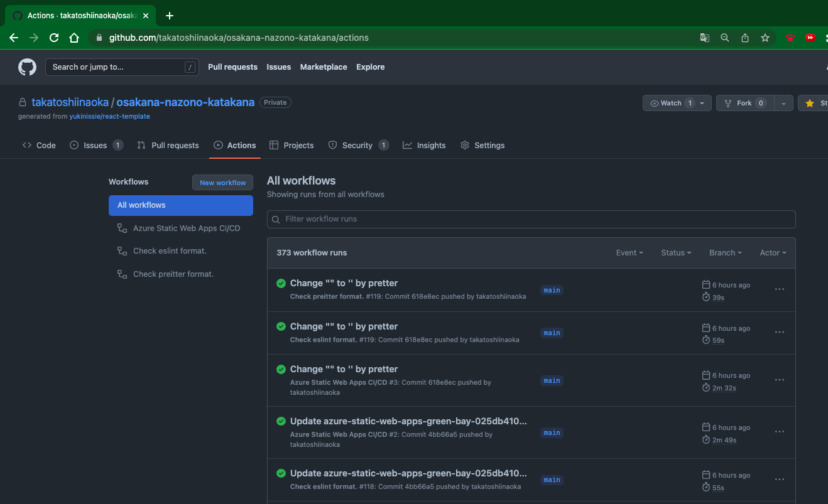
Task: Expand Fork dropdown caret arrow
Action: coord(783,103)
